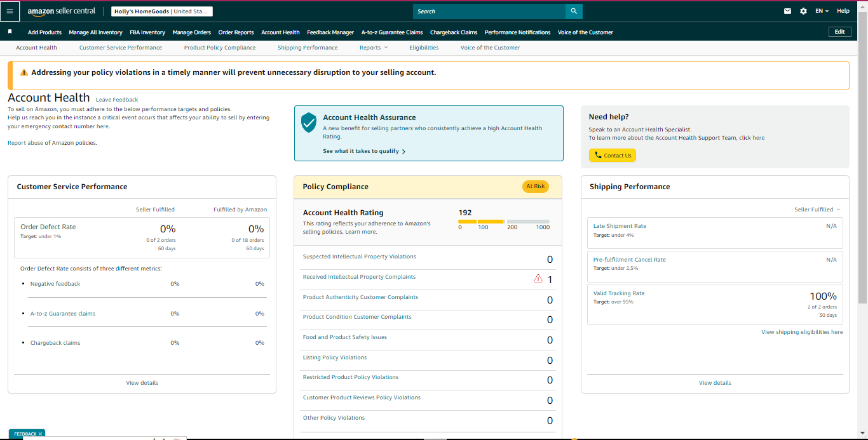Image resolution: width=868 pixels, height=440 pixels.
Task: Open Listing Policy Violations
Action: [x=335, y=357]
